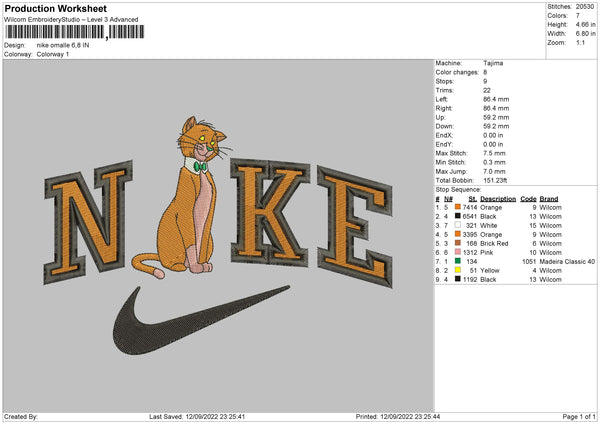Click the Colors value 7
600x424 pixels.
coord(577,16)
